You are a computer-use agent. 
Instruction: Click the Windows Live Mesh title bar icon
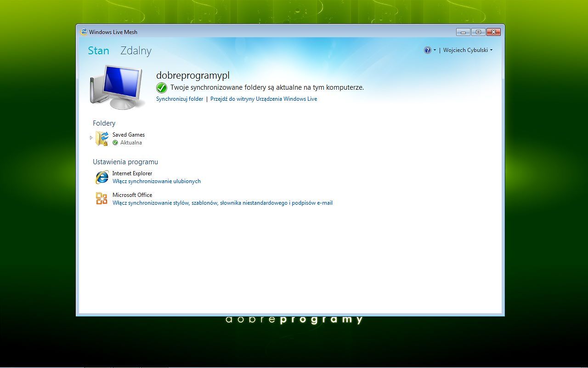[x=84, y=32]
